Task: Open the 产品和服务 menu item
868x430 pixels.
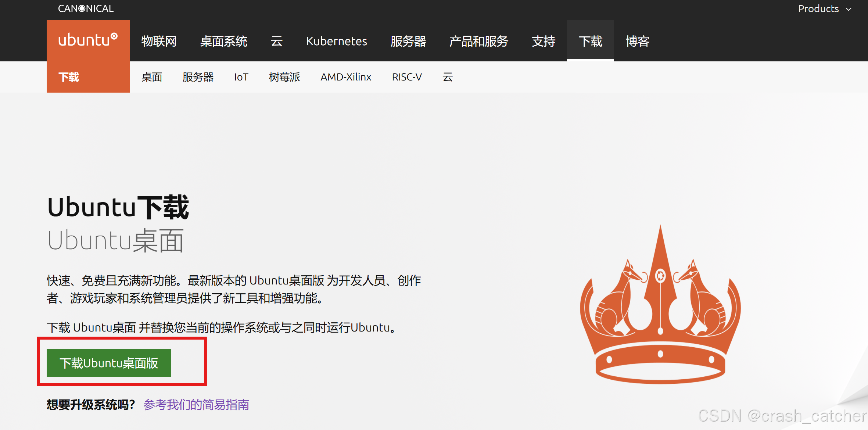Action: [x=479, y=41]
